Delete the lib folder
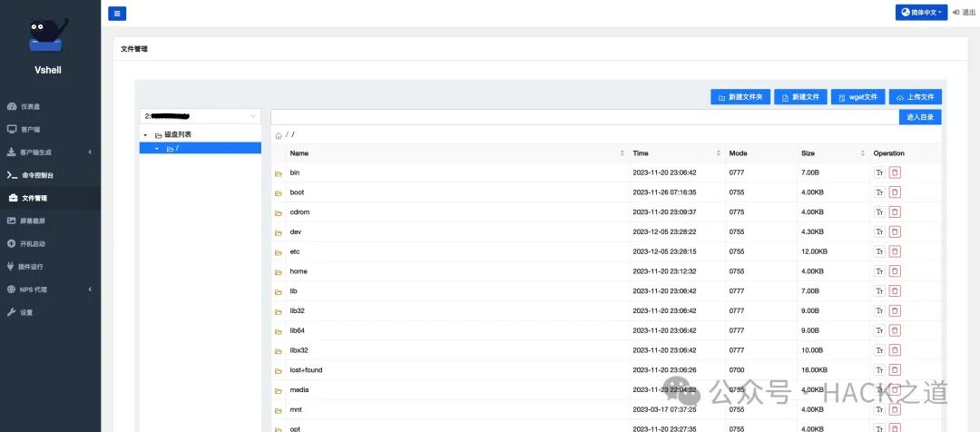The height and width of the screenshot is (432, 980). coord(895,291)
